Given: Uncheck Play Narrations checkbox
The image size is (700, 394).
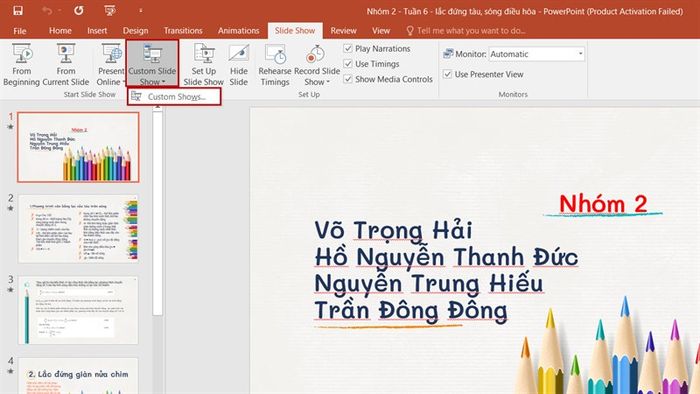Looking at the screenshot, I should point(348,48).
